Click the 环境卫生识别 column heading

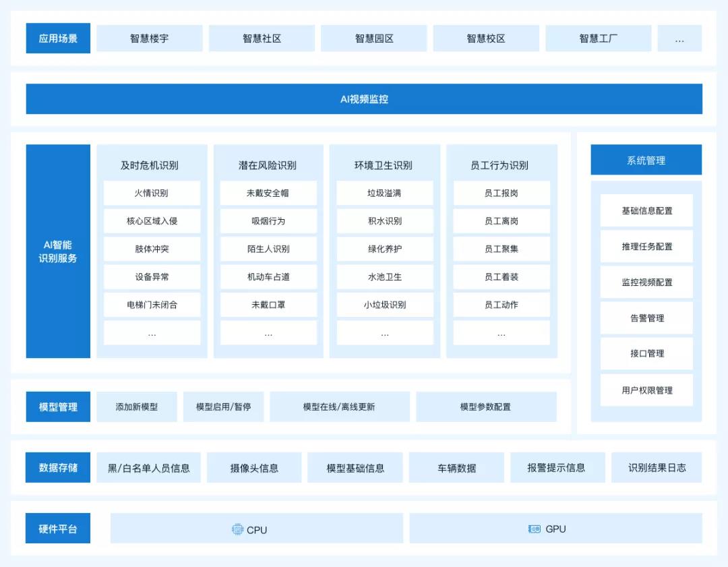click(384, 165)
